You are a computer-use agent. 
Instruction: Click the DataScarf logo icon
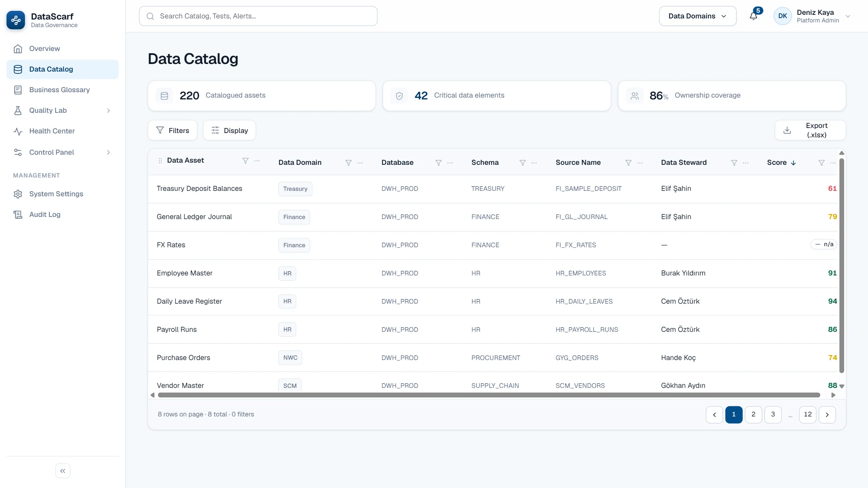point(16,20)
